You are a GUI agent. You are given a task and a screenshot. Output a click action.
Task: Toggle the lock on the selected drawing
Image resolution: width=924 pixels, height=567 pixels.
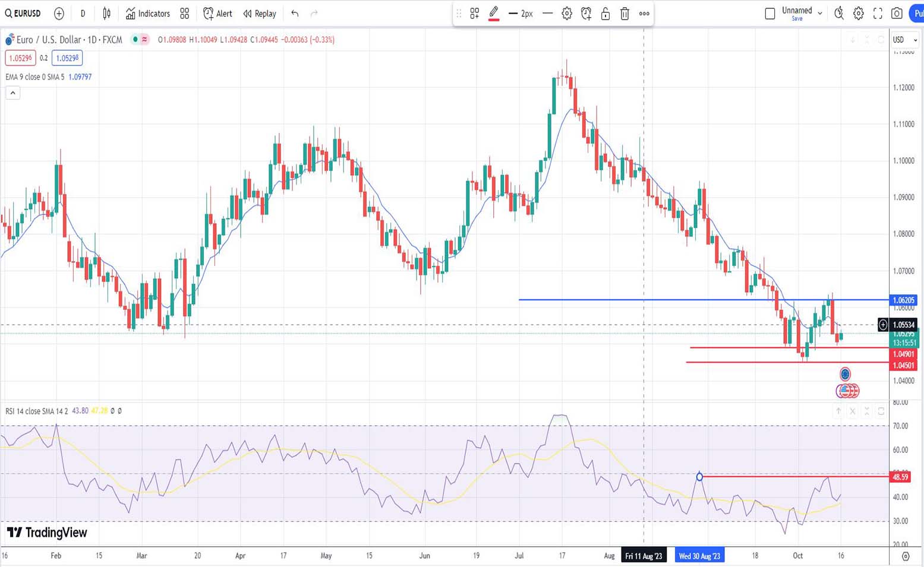[606, 14]
